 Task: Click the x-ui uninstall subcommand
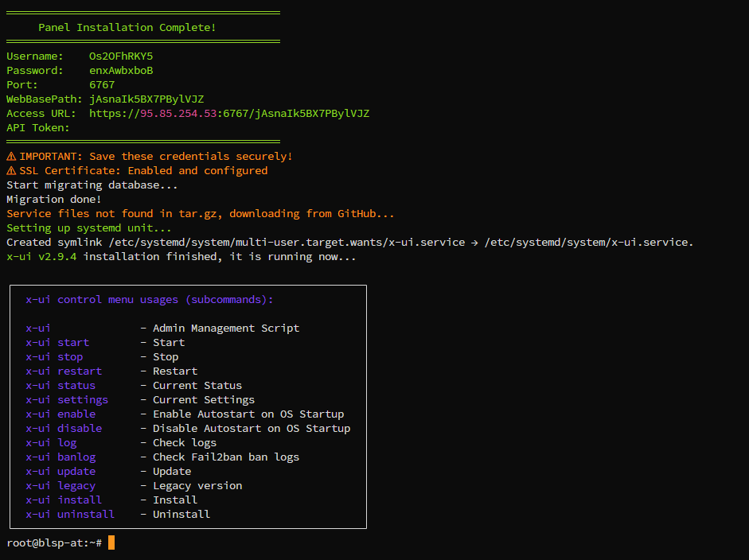pyautogui.click(x=70, y=515)
